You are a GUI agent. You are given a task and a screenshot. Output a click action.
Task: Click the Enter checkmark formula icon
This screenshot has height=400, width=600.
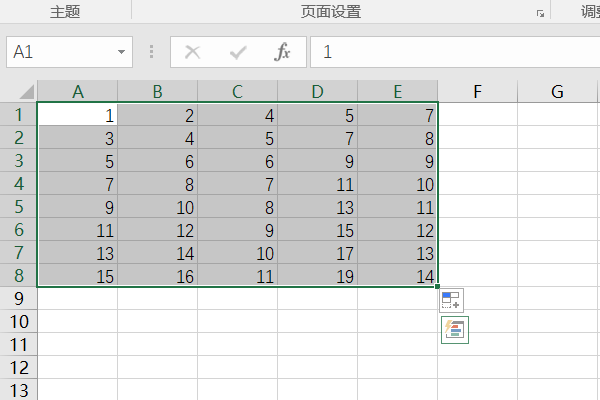click(238, 53)
